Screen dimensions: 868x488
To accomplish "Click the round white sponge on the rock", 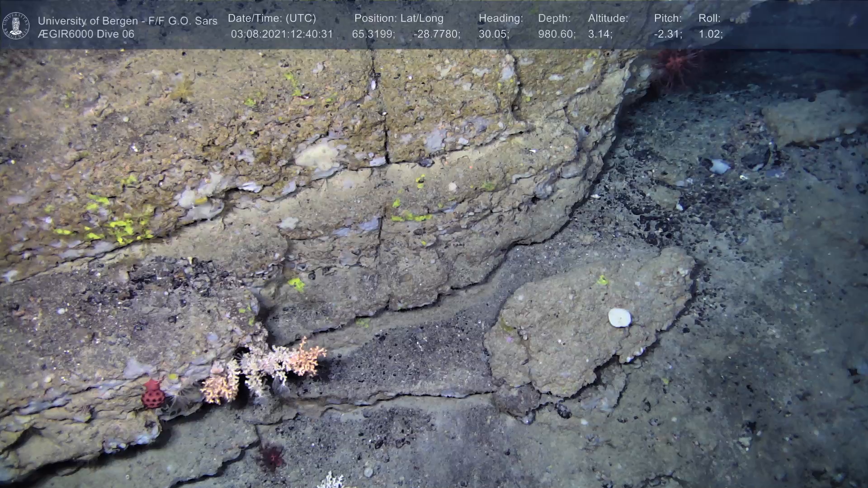I will pos(619,317).
